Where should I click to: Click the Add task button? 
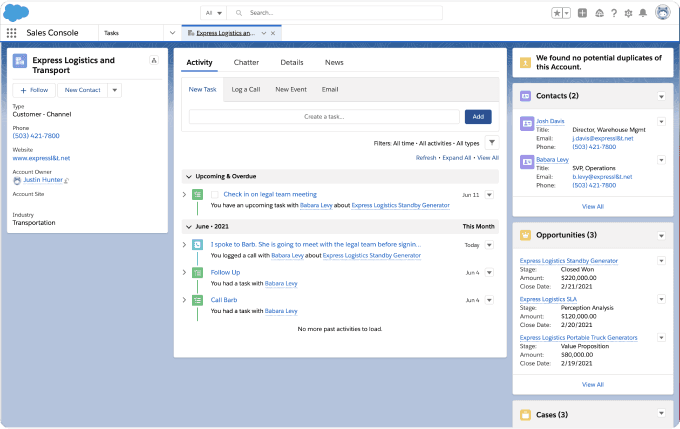pyautogui.click(x=478, y=117)
